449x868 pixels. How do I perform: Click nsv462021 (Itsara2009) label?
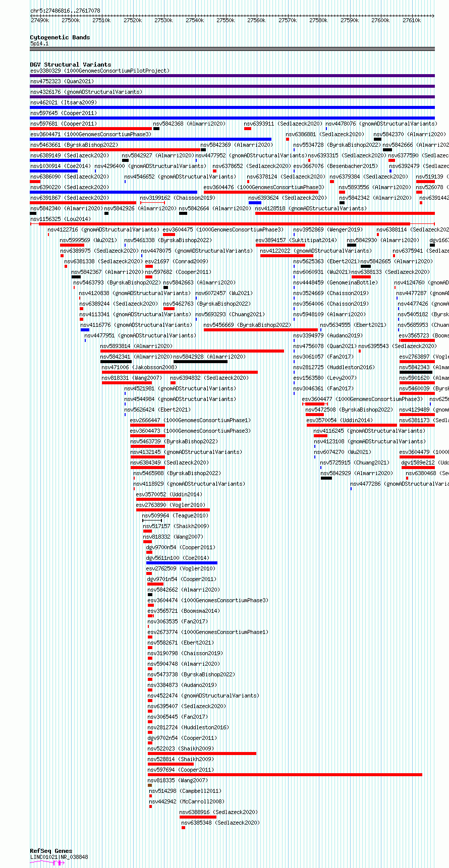coord(64,102)
